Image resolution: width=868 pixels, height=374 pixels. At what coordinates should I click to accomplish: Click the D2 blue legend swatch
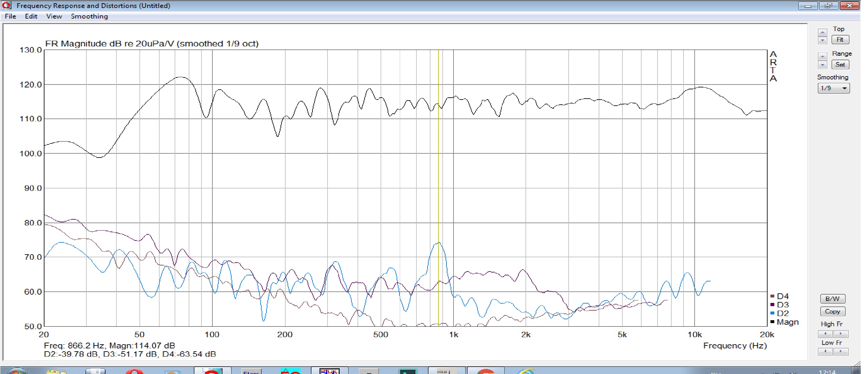pyautogui.click(x=772, y=313)
